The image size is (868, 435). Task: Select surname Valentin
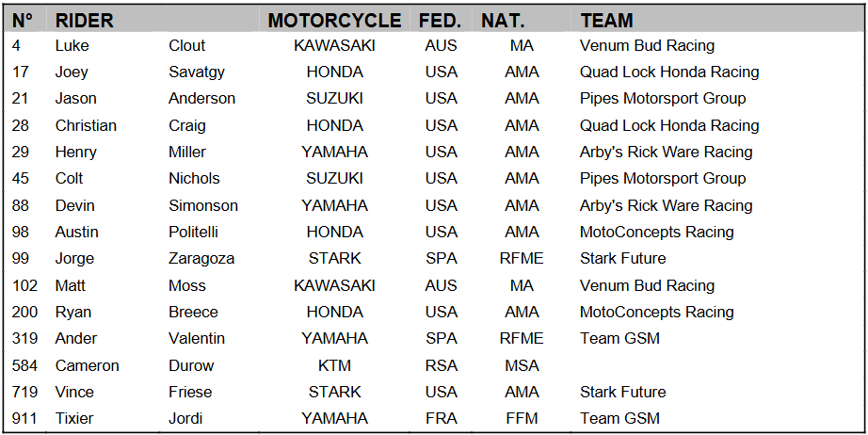coord(197,338)
